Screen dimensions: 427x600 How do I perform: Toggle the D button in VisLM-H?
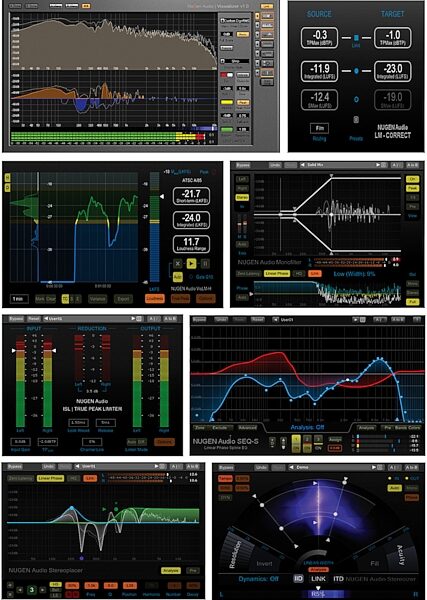tap(7, 188)
